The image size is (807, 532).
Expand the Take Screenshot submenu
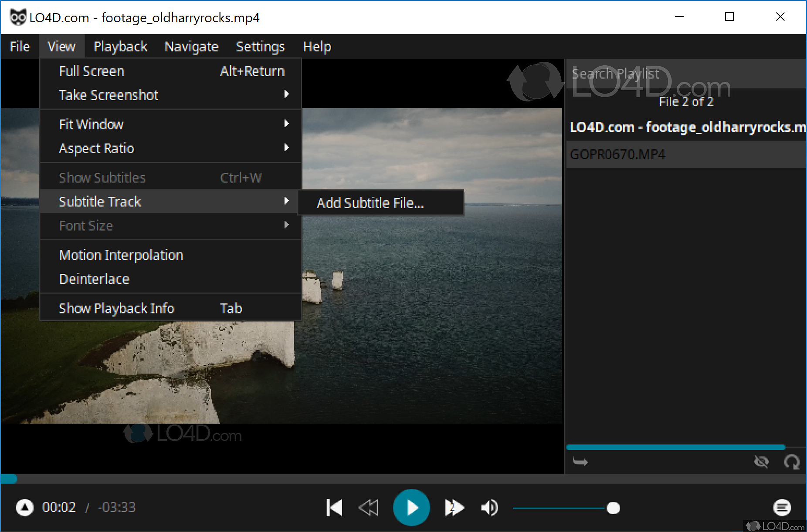tap(108, 95)
